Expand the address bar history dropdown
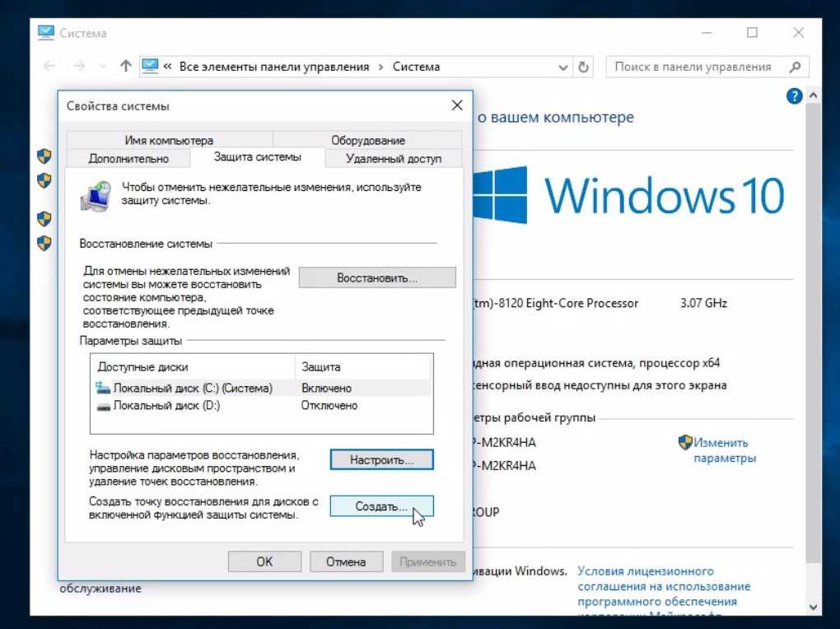Image resolution: width=840 pixels, height=629 pixels. coord(563,68)
